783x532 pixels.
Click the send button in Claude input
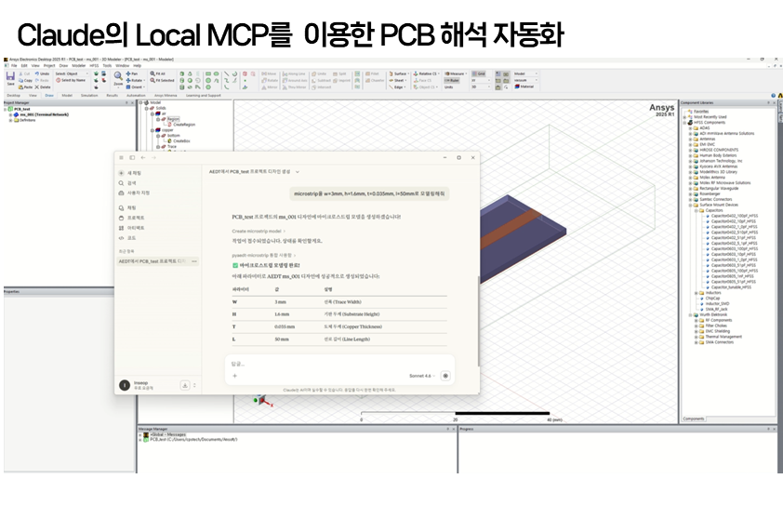pyautogui.click(x=445, y=376)
